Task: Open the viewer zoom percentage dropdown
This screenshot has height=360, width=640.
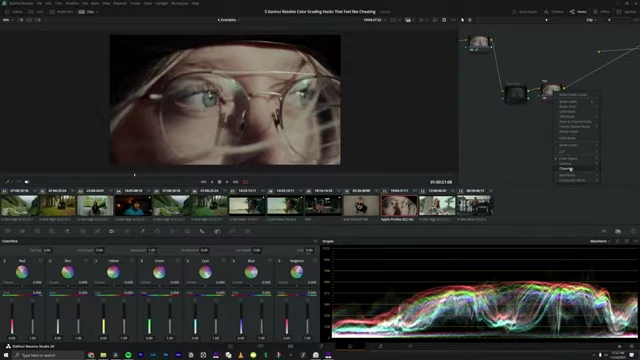Action: (8, 20)
